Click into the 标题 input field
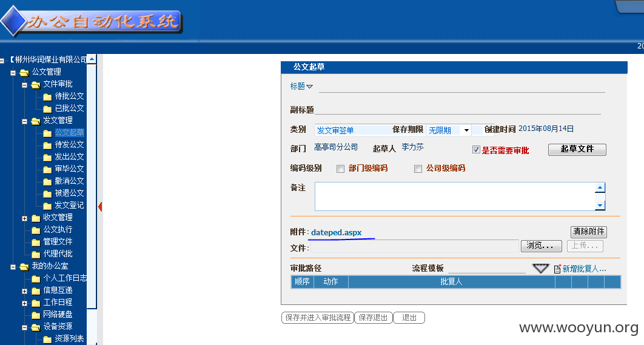The height and width of the screenshot is (345, 644). pyautogui.click(x=461, y=87)
